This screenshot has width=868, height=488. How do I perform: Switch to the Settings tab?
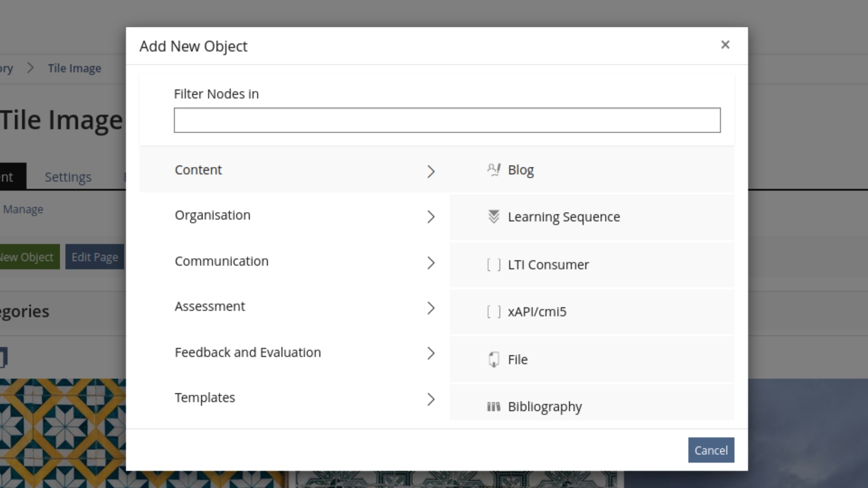(68, 177)
